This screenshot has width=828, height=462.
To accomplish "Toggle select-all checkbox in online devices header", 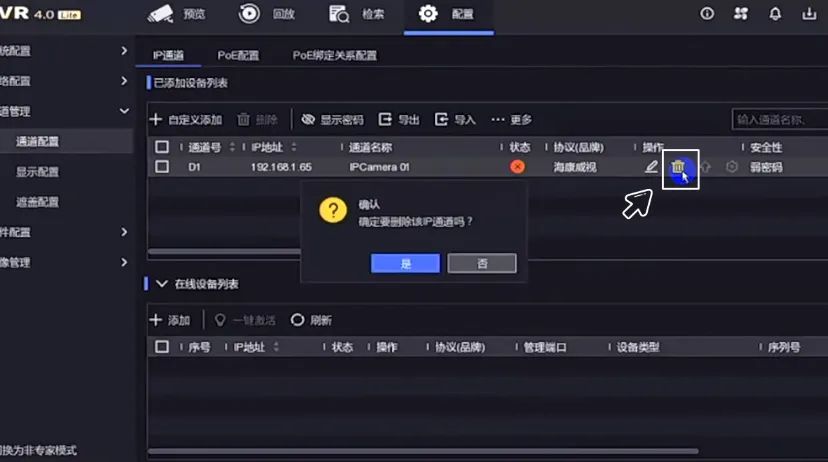I will [x=161, y=347].
